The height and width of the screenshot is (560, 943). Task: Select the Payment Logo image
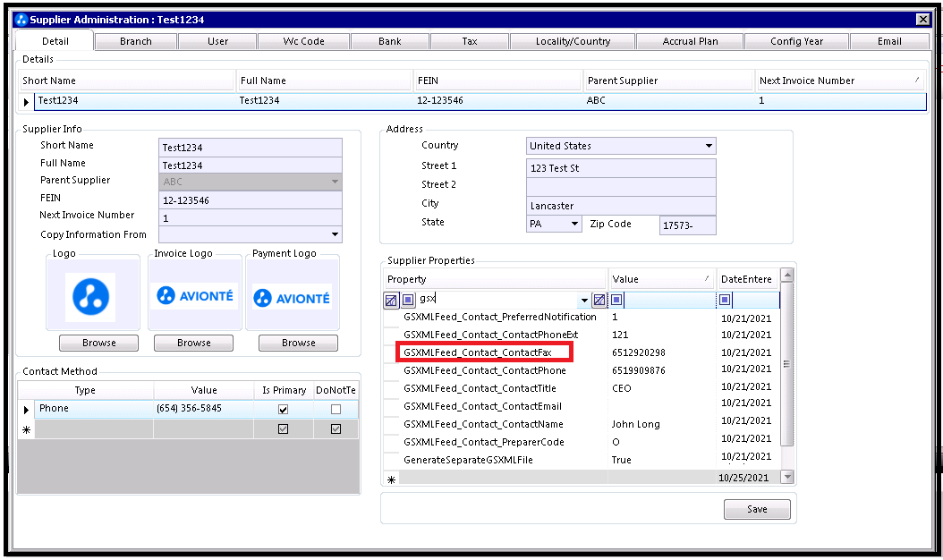[292, 298]
